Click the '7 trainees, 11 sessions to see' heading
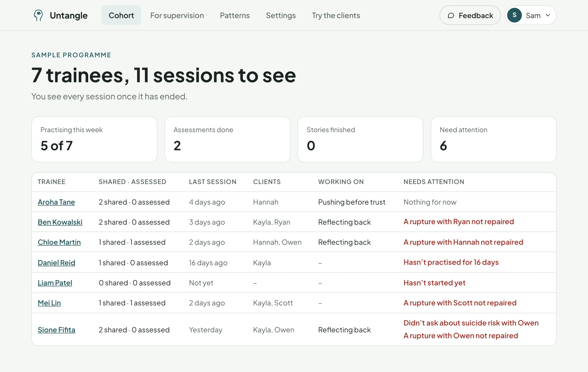The width and height of the screenshot is (588, 372). 164,75
